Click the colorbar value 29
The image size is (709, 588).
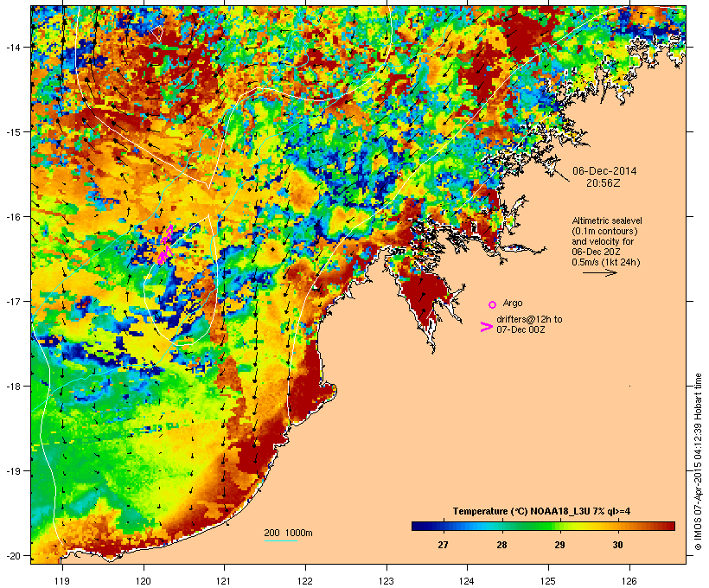559,545
